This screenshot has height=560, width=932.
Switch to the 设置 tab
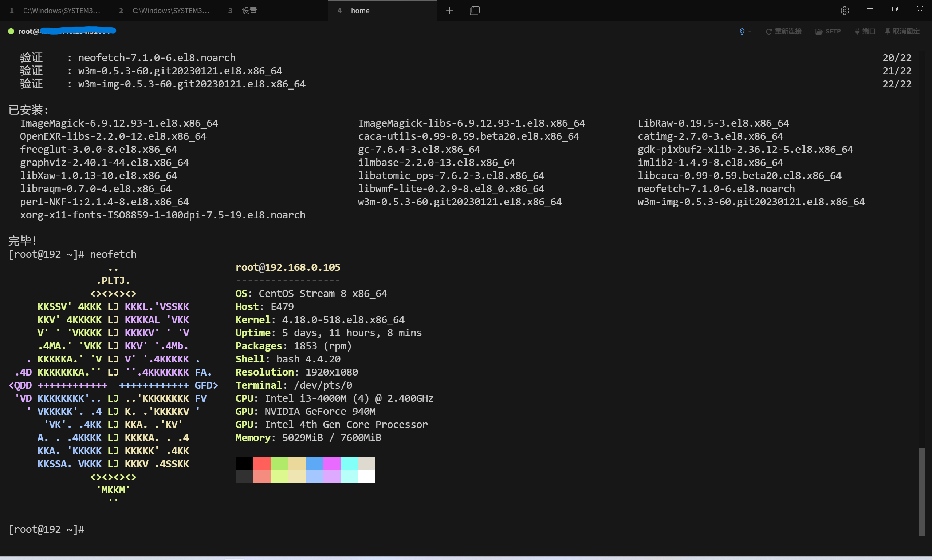[249, 11]
